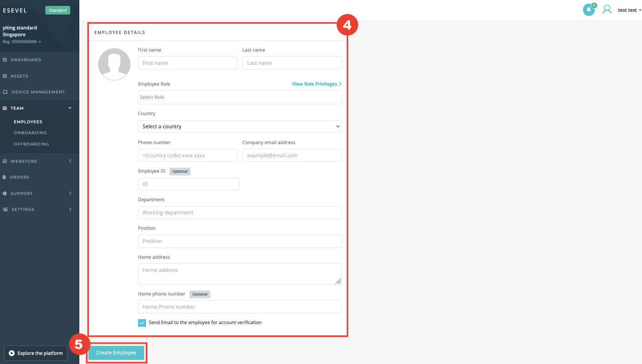Expand the Support menu chevron
Screen dimensions: 642x364
[70, 194]
